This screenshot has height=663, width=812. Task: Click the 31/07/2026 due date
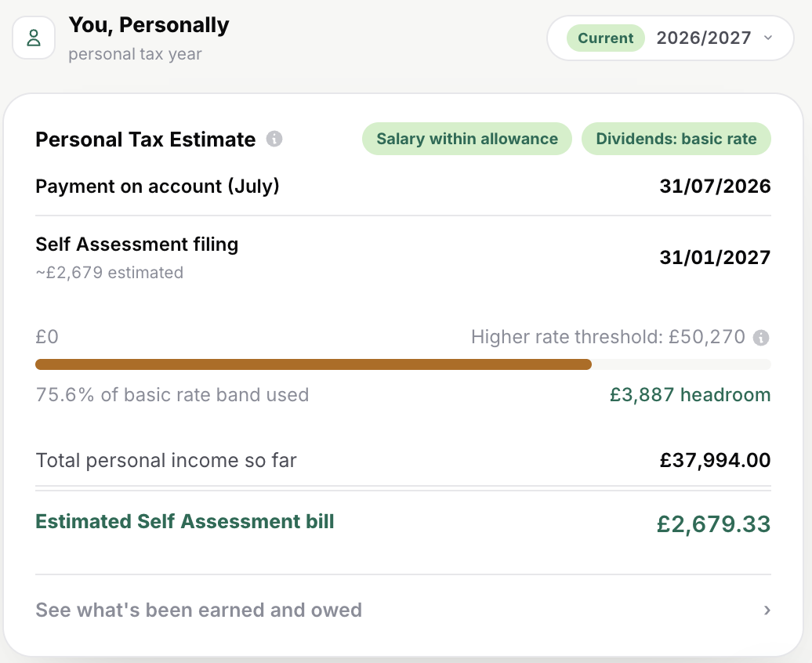click(715, 186)
